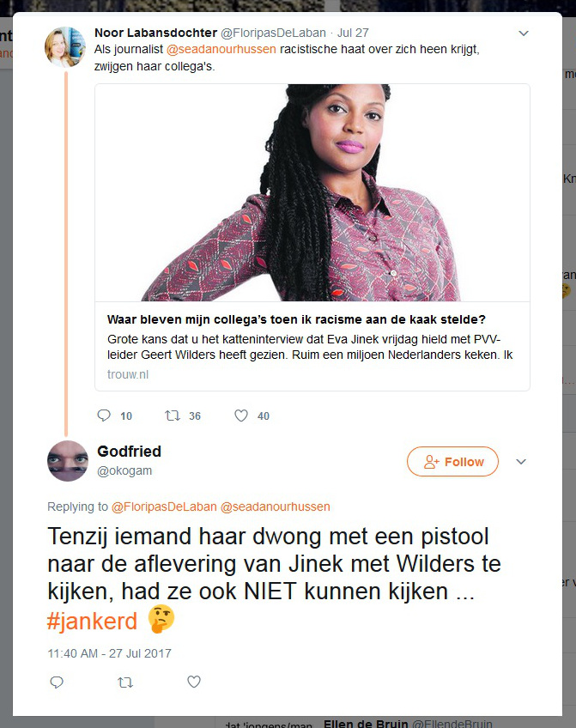Like the tweet with 40 likes
This screenshot has width=576, height=728.
241,416
